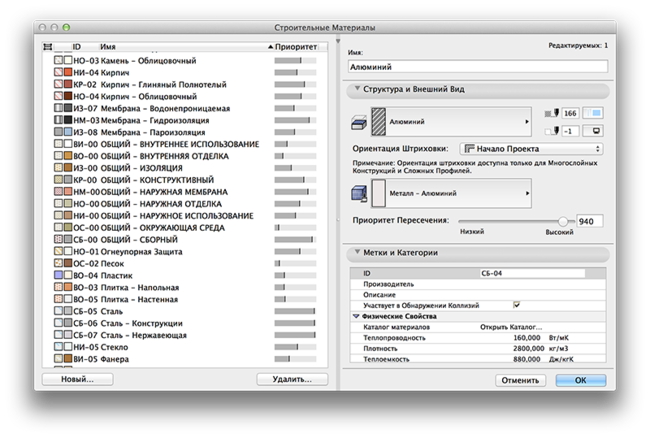Click the Начало Проекта origin icon in dropdown
The height and width of the screenshot is (438, 650).
click(469, 149)
